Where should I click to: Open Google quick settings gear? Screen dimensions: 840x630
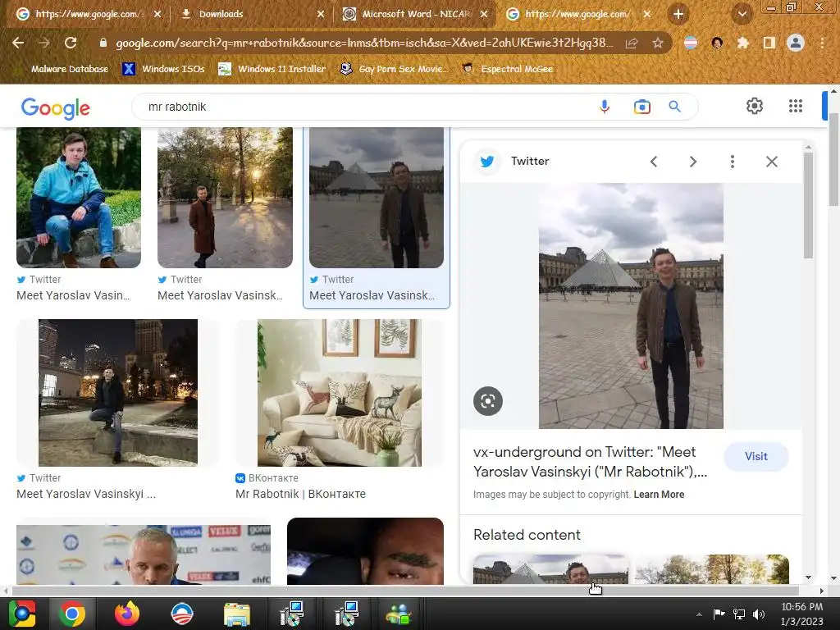[755, 106]
